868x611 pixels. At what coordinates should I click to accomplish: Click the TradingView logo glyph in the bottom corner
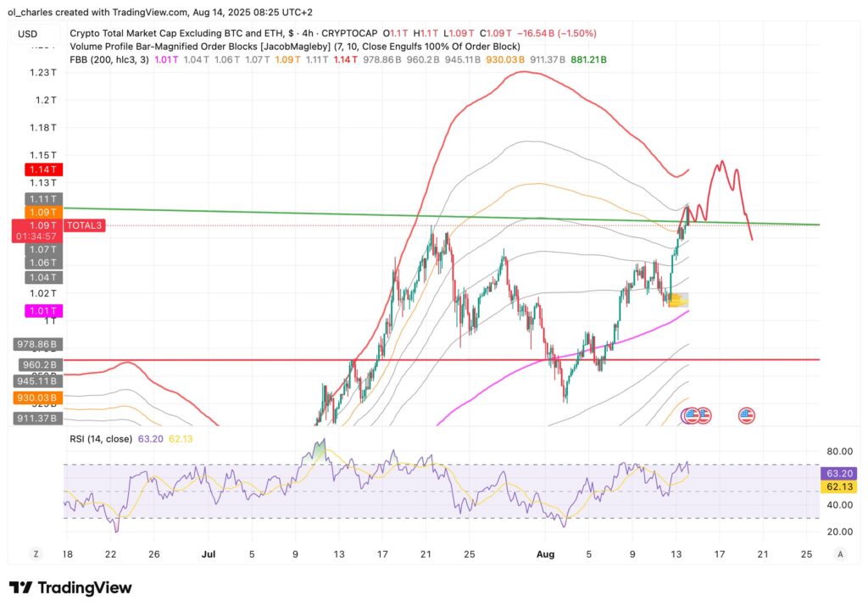point(19,586)
